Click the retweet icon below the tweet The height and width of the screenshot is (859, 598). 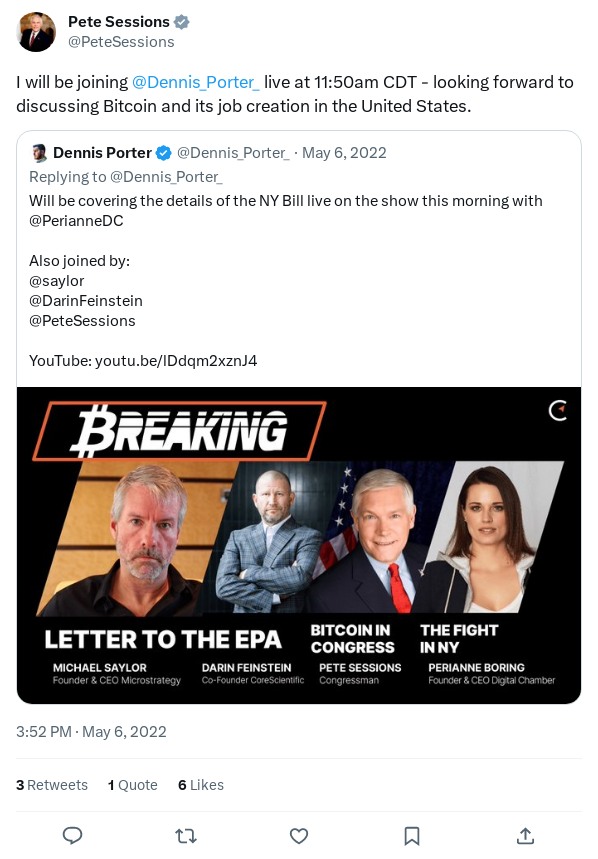185,836
